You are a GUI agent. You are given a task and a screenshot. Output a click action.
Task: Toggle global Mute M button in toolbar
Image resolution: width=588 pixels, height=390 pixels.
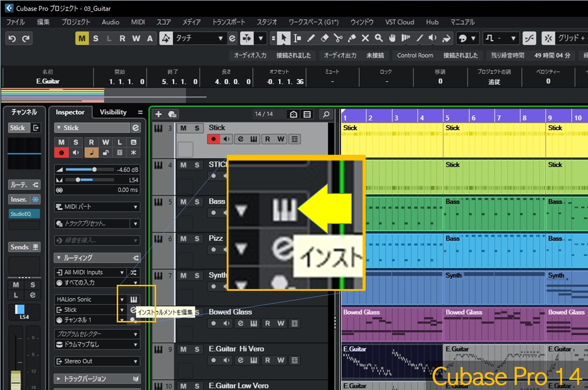pyautogui.click(x=82, y=38)
